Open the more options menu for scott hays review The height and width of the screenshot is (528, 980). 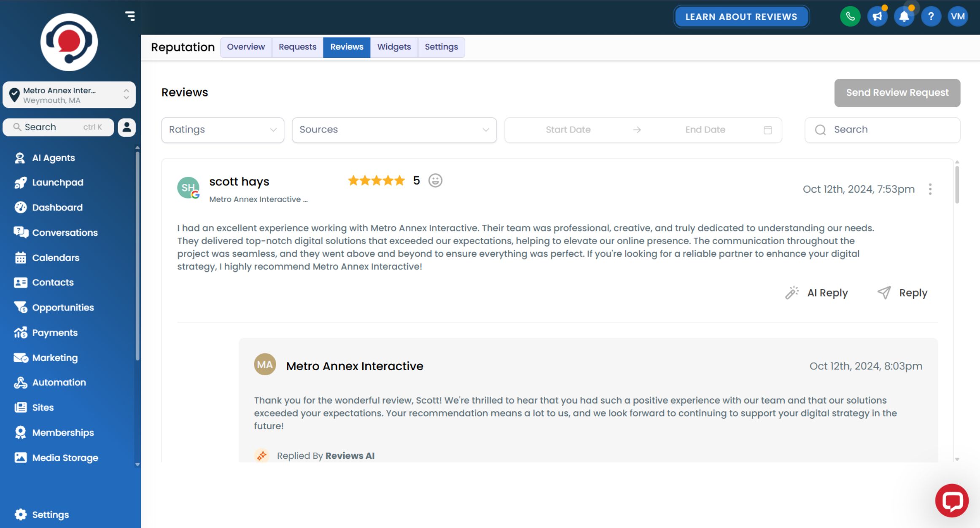coord(930,189)
